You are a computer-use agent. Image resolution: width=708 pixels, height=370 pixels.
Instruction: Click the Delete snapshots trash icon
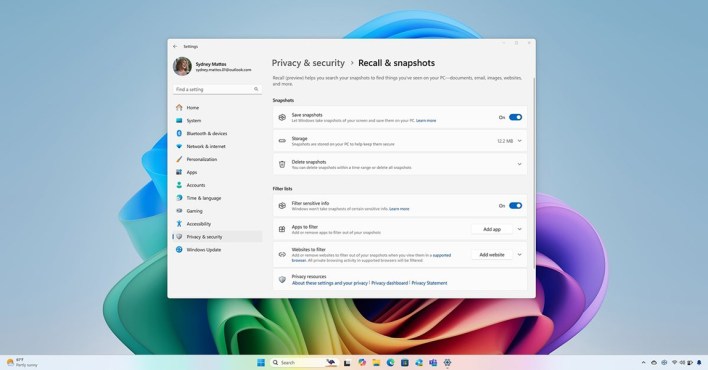[282, 164]
